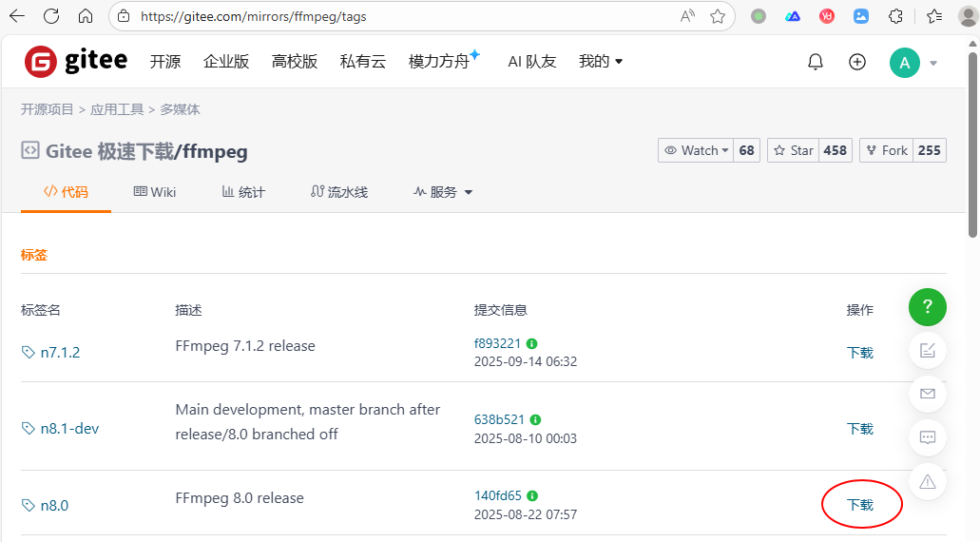
Task: Click the green verified icon next to 140fd65
Action: pyautogui.click(x=532, y=495)
